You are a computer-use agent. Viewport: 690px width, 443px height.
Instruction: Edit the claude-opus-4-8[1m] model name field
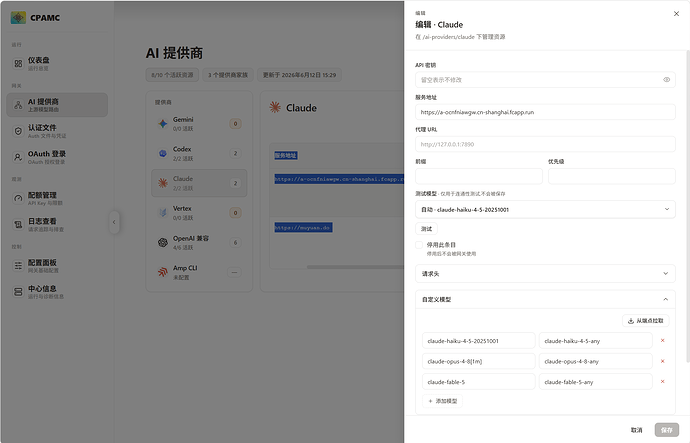(x=479, y=361)
